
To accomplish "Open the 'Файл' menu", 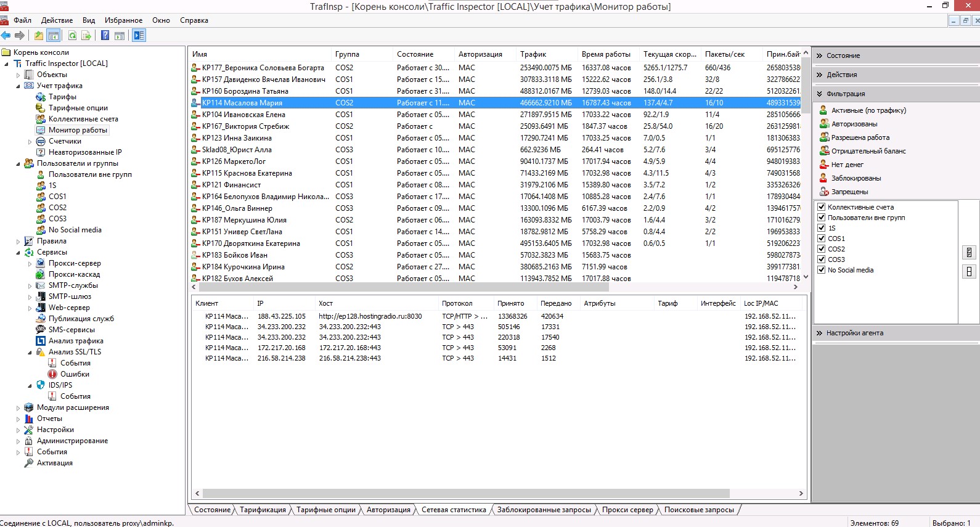I will [x=22, y=20].
